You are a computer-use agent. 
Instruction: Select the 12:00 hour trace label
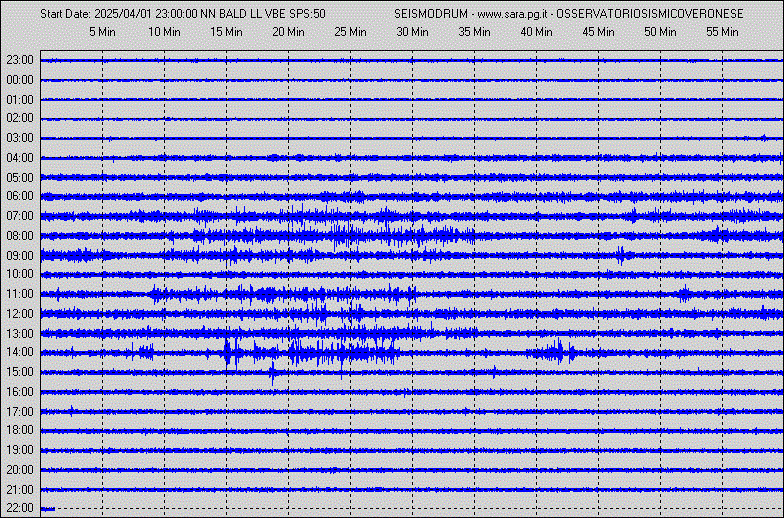(20, 314)
